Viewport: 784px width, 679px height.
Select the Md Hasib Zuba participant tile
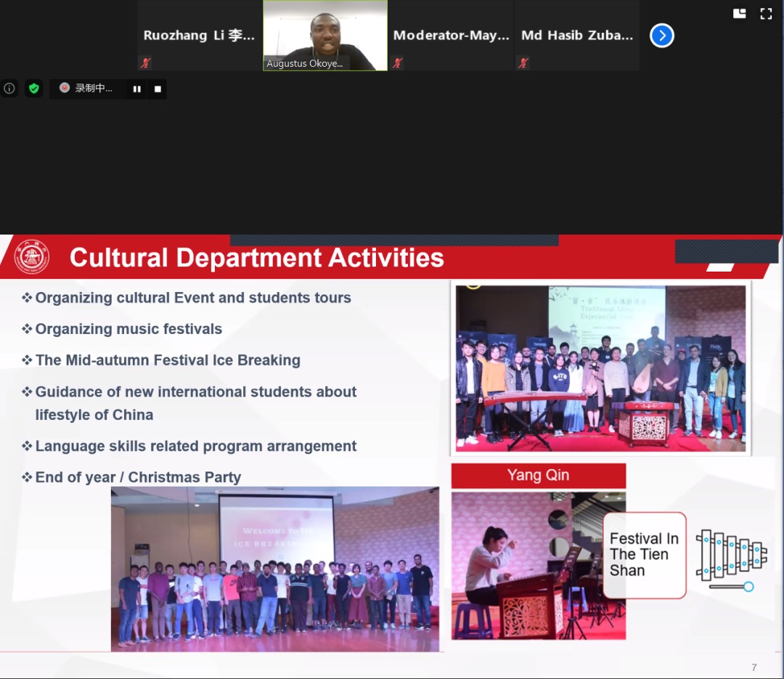coord(577,35)
